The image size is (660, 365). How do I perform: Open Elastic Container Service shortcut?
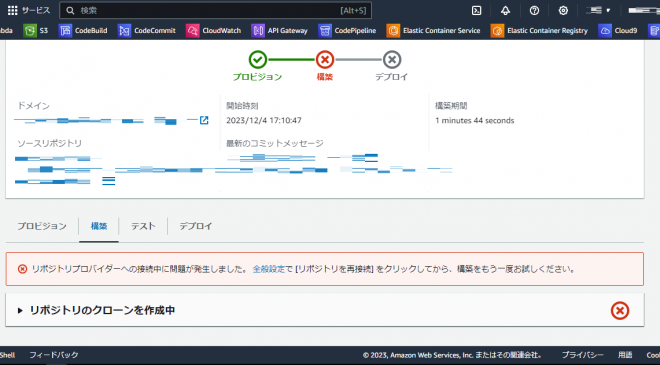pos(434,31)
